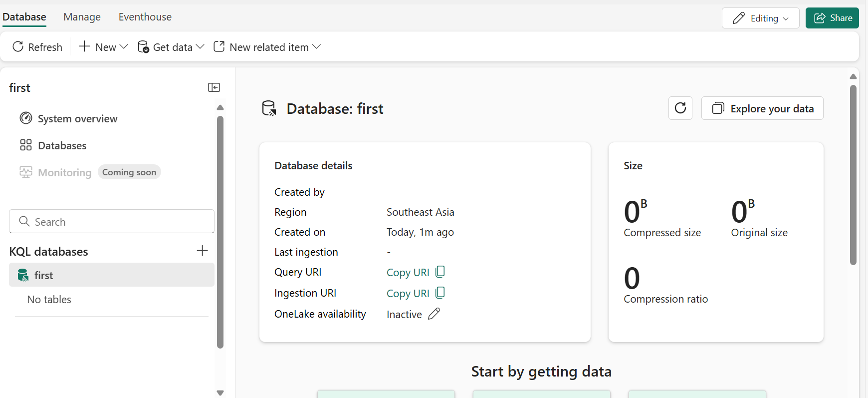868x398 pixels.
Task: Collapse the left explorer pane icon
Action: [214, 87]
